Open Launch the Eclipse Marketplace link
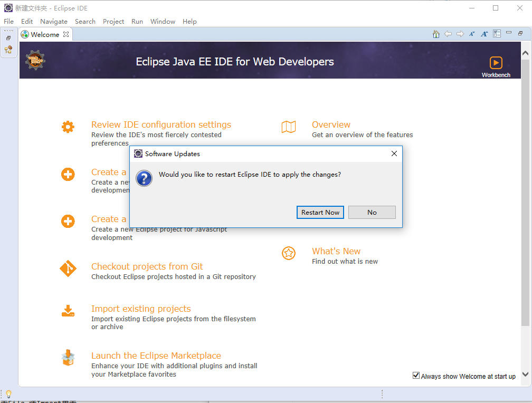The height and width of the screenshot is (403, 532). (156, 356)
